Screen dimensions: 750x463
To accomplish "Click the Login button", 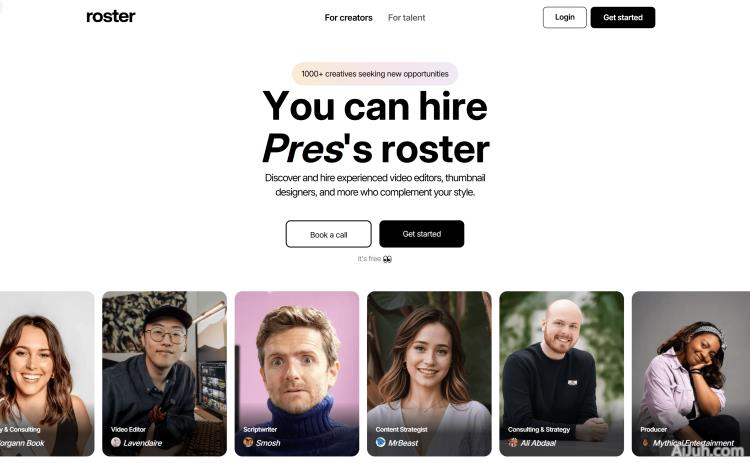I will 564,17.
